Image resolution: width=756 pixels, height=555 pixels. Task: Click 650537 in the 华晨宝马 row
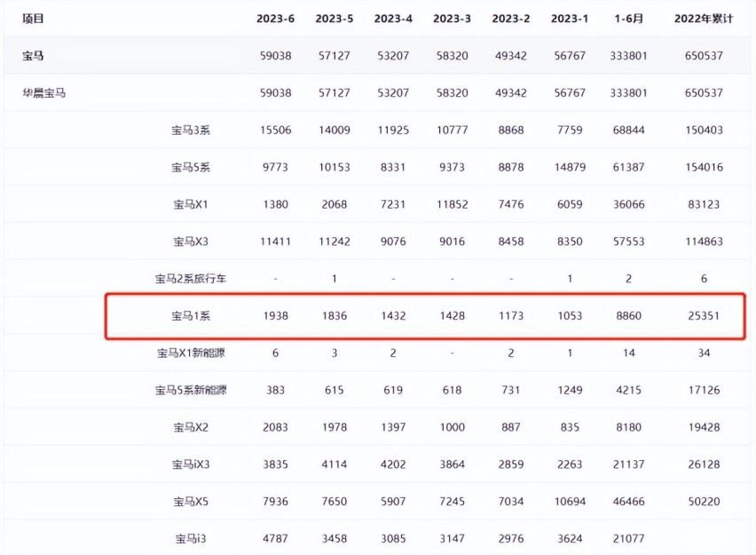pyautogui.click(x=704, y=92)
